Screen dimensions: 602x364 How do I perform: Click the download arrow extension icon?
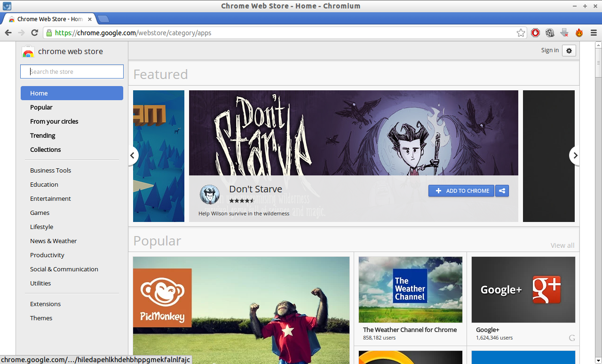click(564, 33)
